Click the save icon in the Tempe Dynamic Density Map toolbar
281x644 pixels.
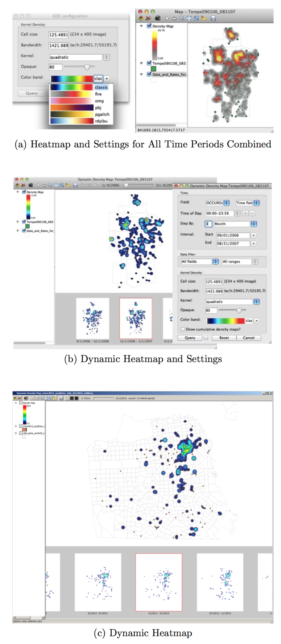pos(75,185)
